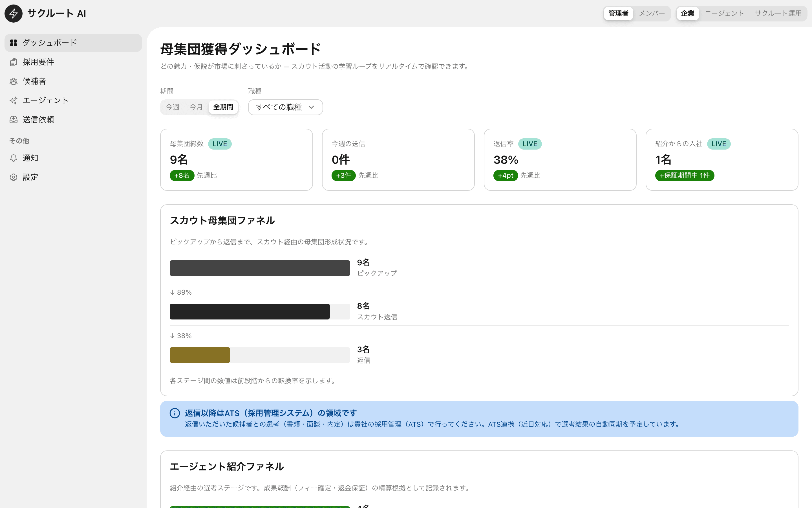
Task: Click the 通知 bell icon
Action: [x=14, y=158]
